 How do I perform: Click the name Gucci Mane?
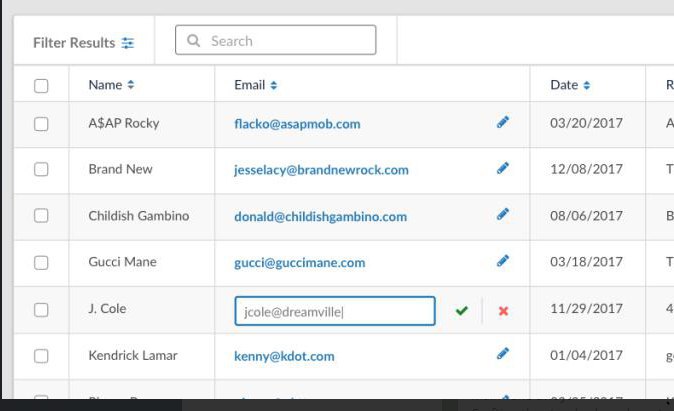click(123, 262)
